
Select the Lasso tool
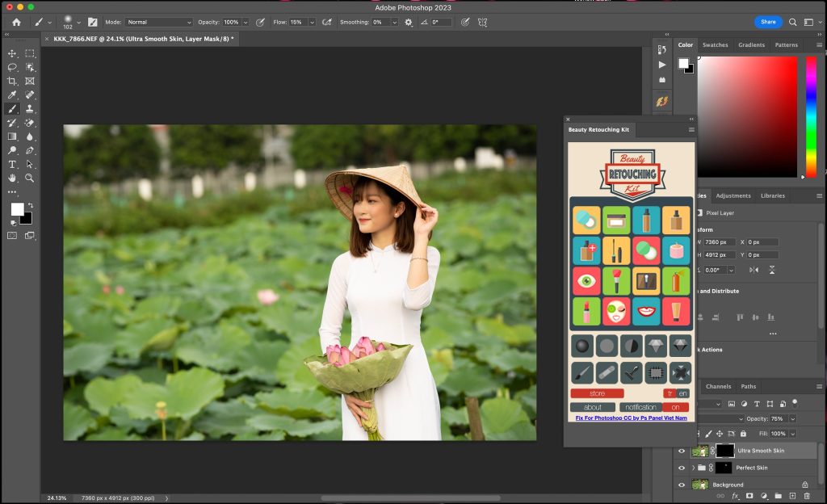pos(11,68)
